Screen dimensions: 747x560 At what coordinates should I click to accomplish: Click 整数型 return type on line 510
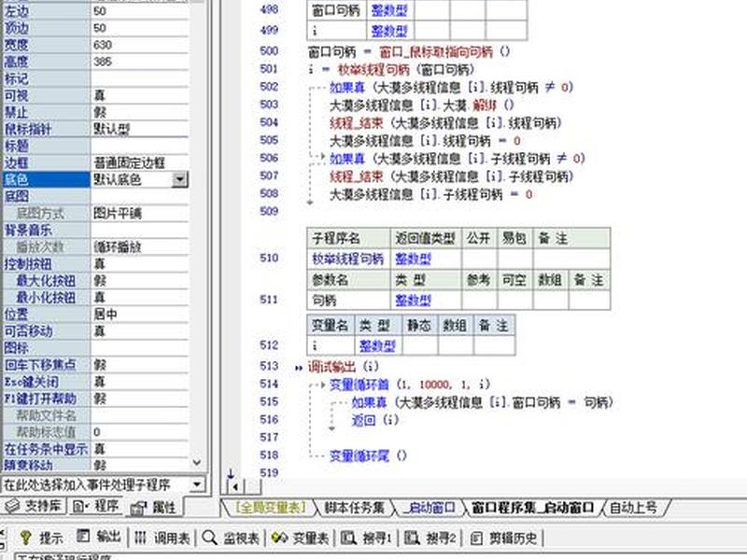(x=413, y=259)
